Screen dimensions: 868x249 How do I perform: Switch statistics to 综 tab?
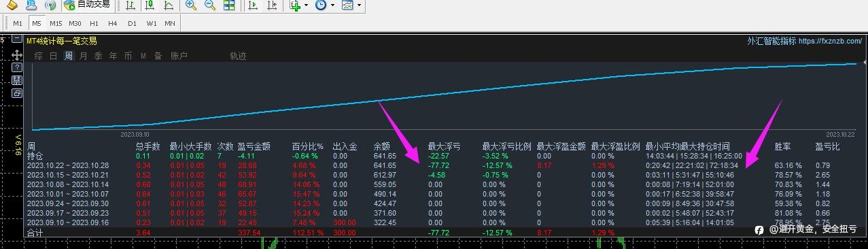pos(39,56)
